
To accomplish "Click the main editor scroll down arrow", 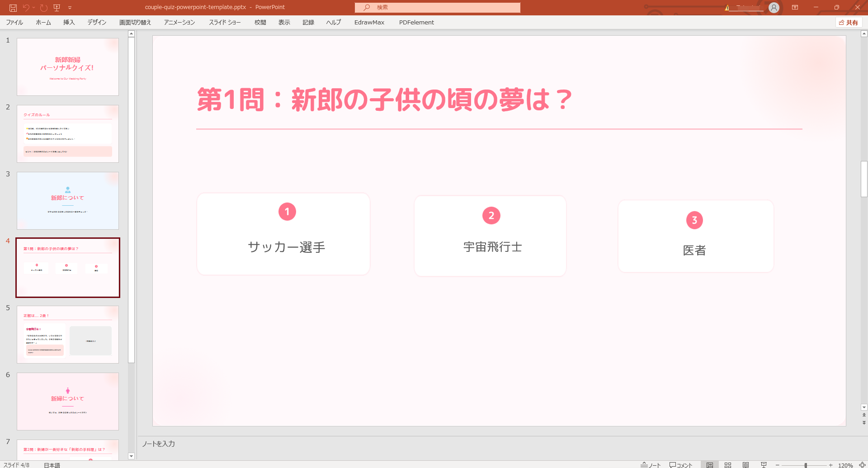I will click(864, 407).
